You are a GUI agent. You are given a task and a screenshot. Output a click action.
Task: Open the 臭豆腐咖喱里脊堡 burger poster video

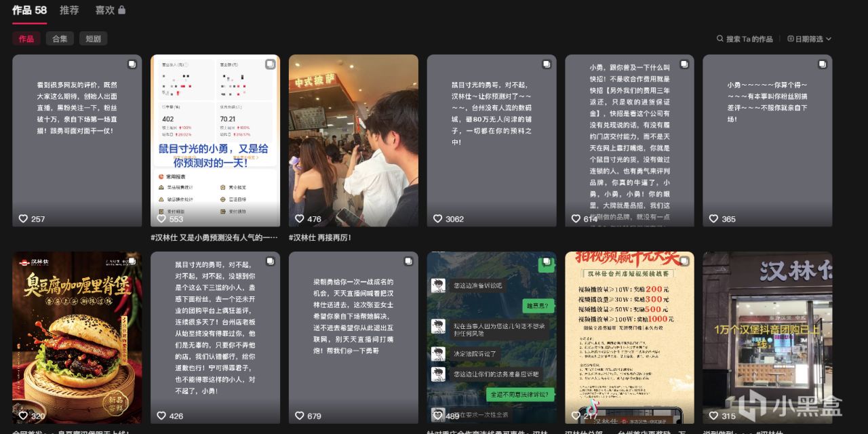coord(77,338)
